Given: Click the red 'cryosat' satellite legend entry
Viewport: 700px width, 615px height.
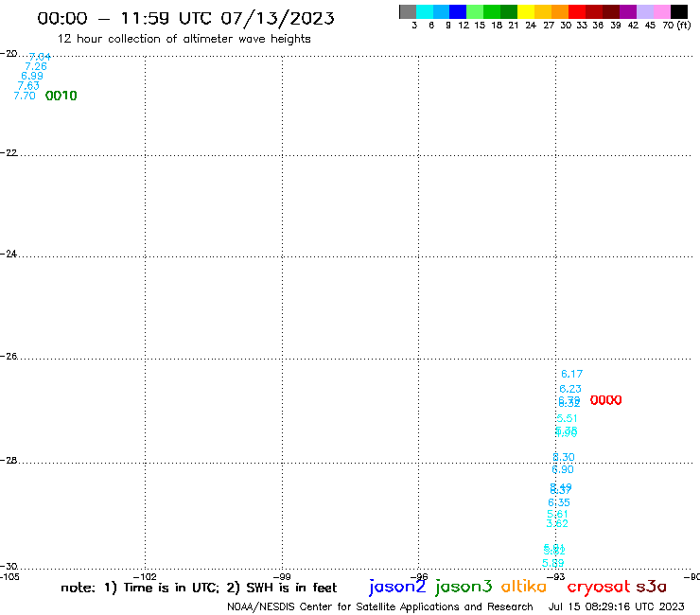Looking at the screenshot, I should point(599,588).
